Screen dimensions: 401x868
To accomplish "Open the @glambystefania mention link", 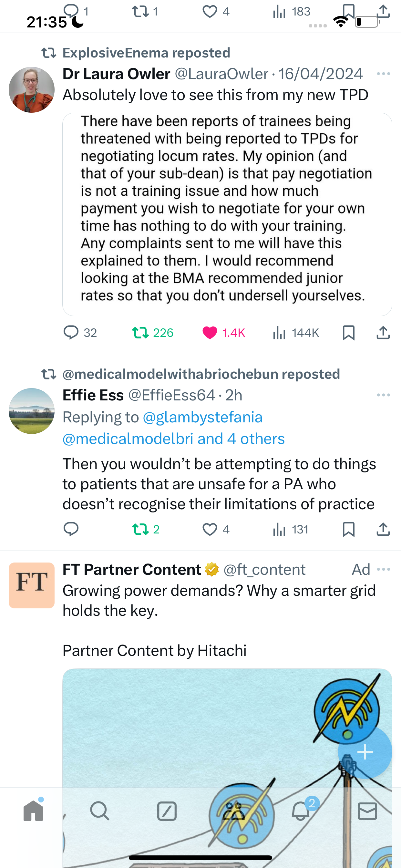I will 202,417.
